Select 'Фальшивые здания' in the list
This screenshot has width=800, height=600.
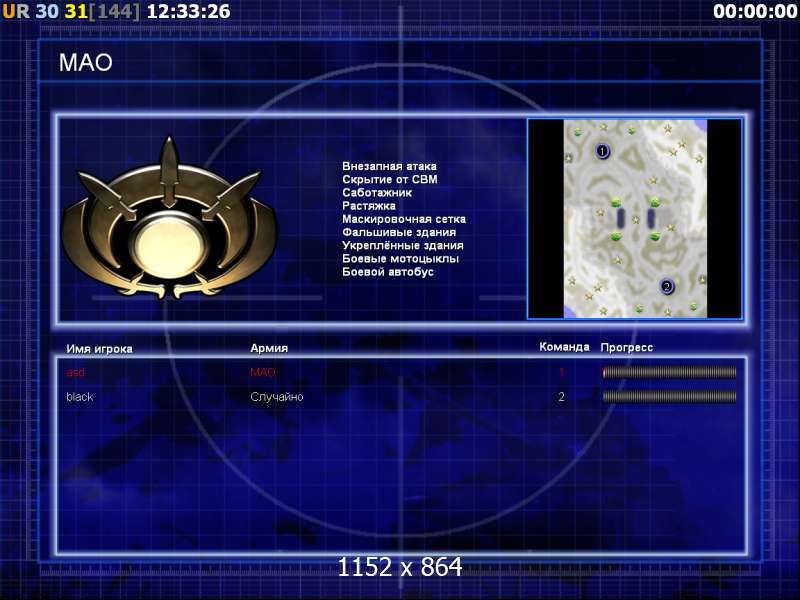pos(399,233)
